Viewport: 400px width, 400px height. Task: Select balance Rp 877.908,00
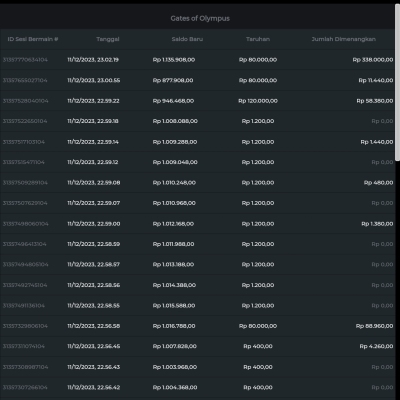click(173, 80)
